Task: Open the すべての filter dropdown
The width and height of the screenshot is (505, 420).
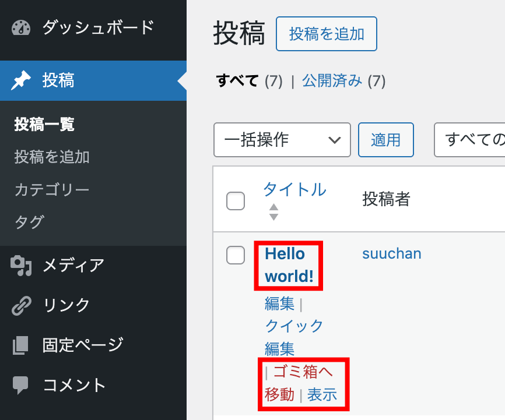Action: click(x=469, y=140)
